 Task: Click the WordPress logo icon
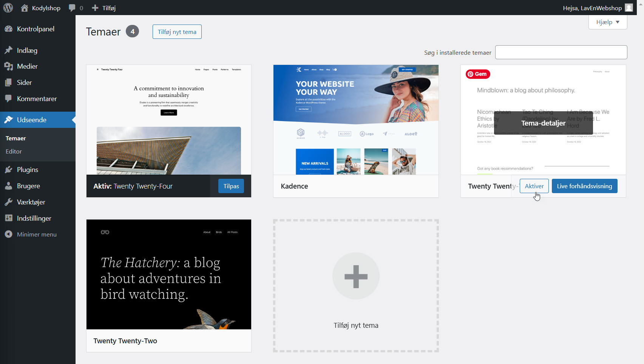click(8, 8)
